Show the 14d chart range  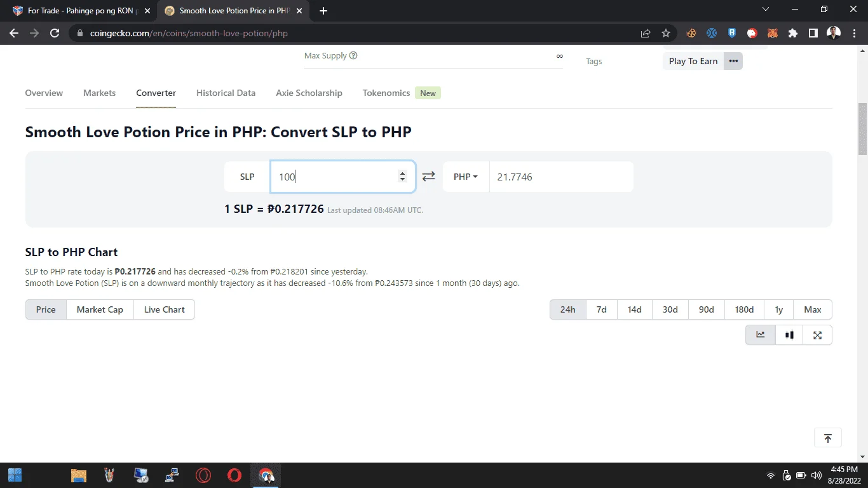pyautogui.click(x=634, y=309)
